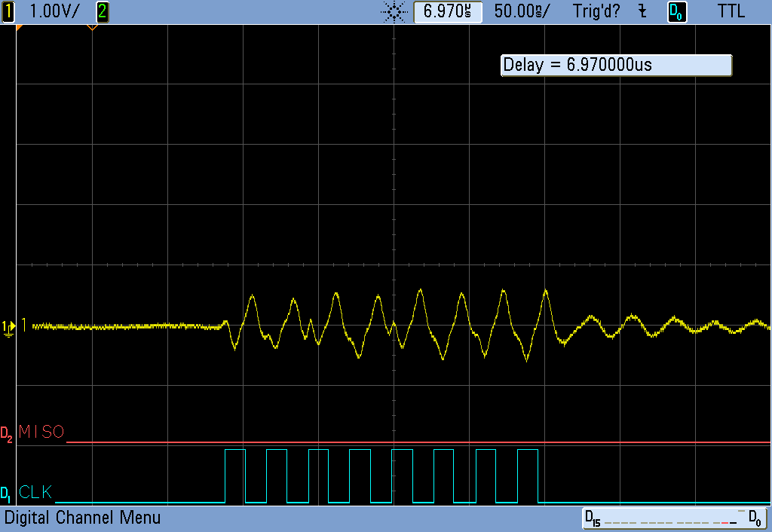This screenshot has width=772, height=532.
Task: Select the D1 digital channel label
Action: [6, 494]
